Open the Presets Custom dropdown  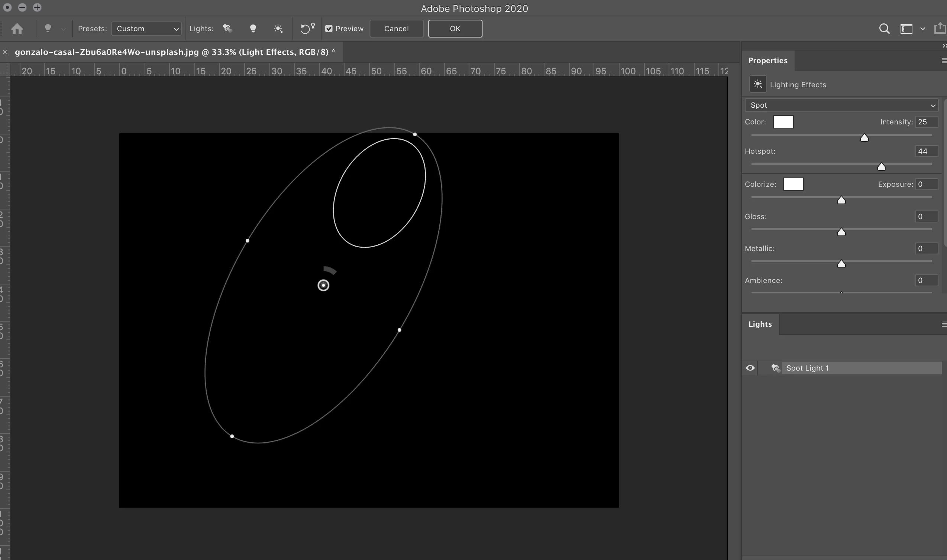point(146,29)
